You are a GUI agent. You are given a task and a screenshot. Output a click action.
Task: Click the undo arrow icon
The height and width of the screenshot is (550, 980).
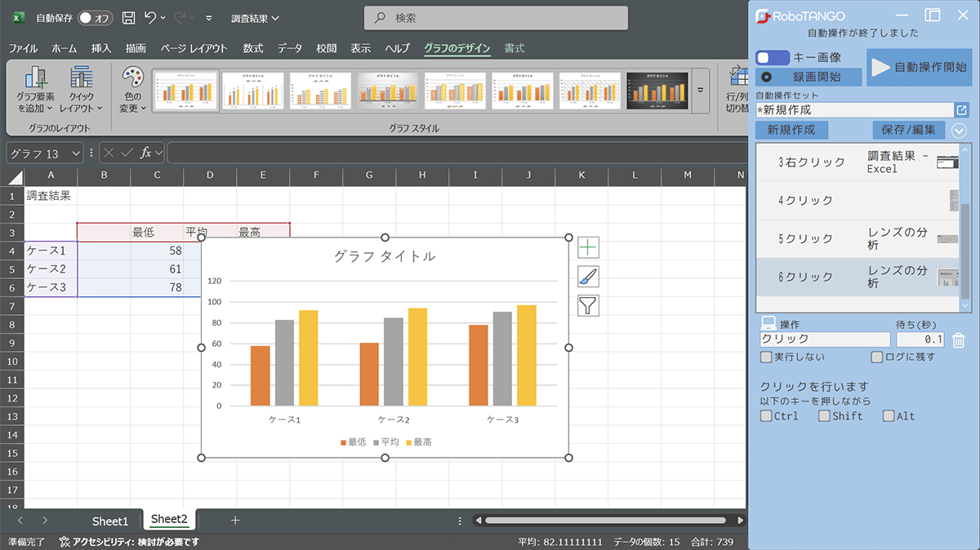coord(150,18)
